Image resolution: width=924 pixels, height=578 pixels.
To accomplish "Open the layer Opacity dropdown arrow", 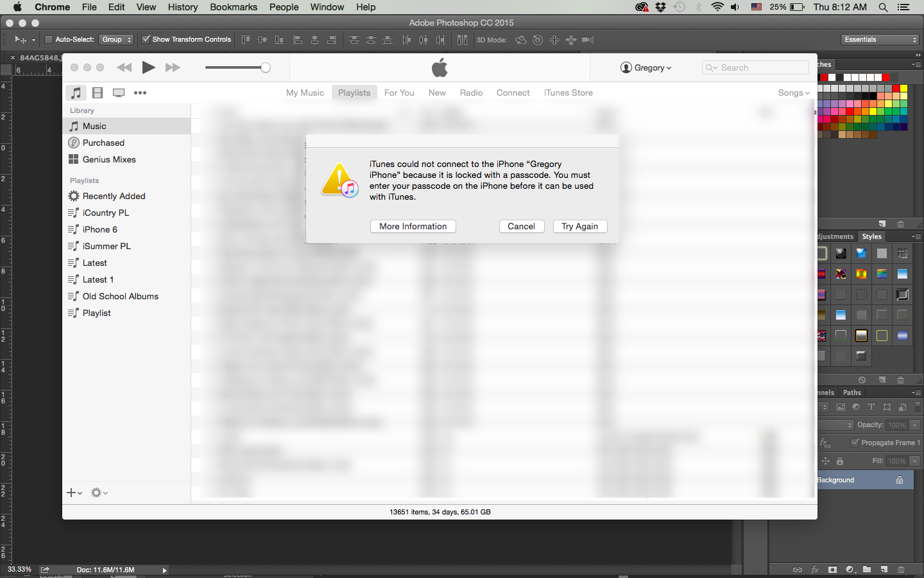I will tap(915, 425).
